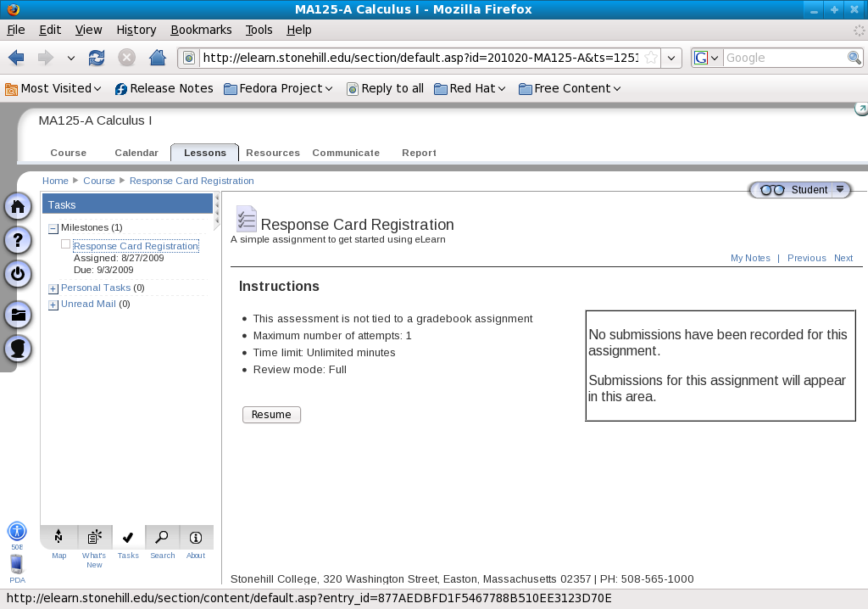Expand the Personal Tasks node
The height and width of the screenshot is (609, 868).
[53, 288]
